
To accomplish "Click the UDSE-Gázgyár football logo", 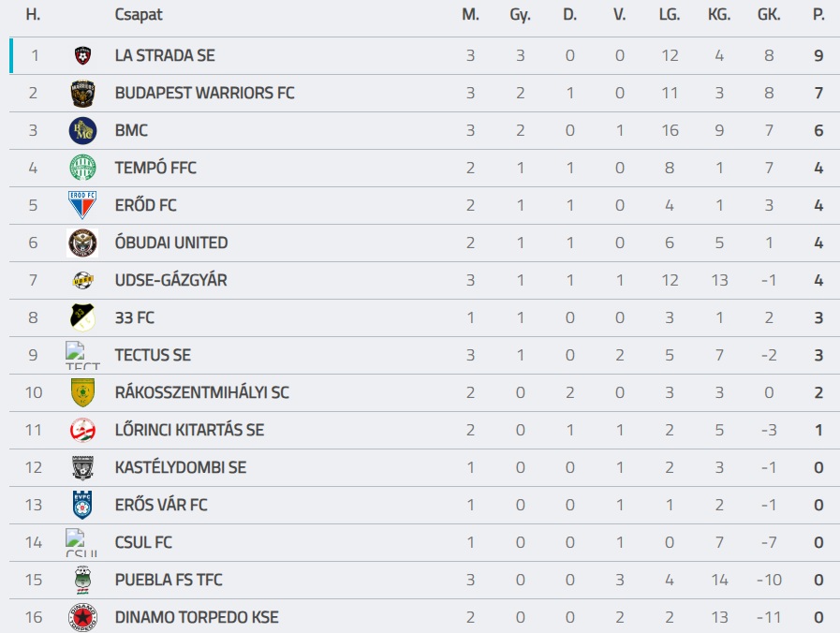I will (82, 280).
